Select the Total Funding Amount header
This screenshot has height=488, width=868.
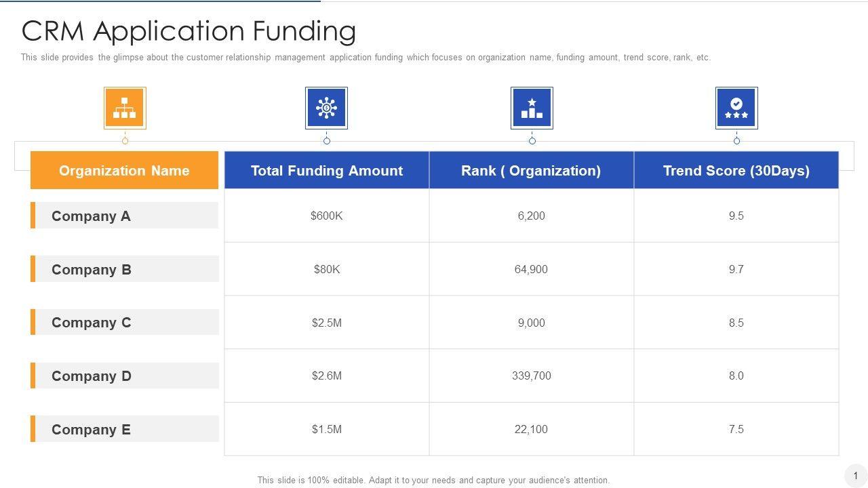[327, 171]
